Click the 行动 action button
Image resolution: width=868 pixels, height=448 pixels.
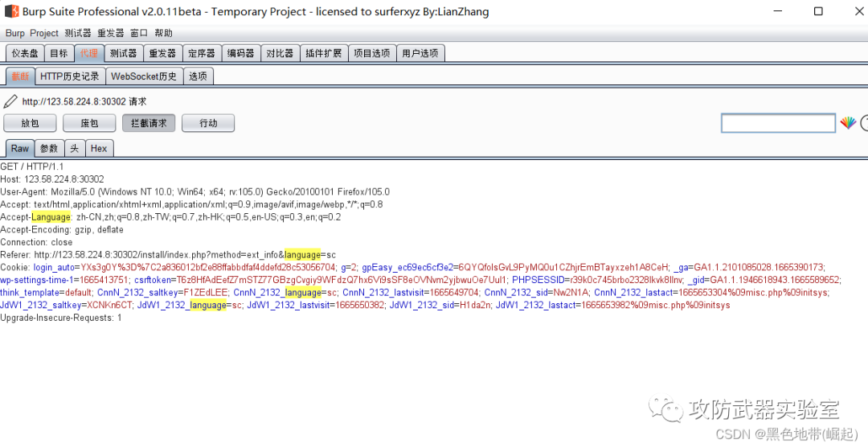(x=208, y=124)
